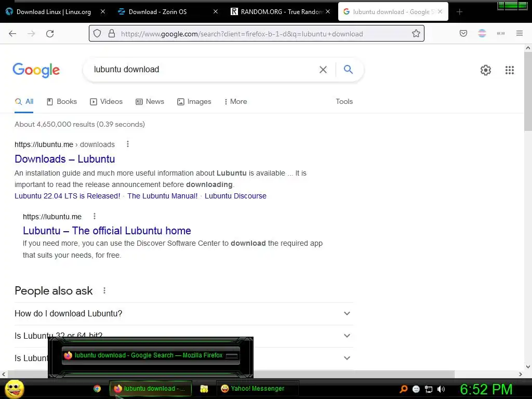Open the Tools search options
The height and width of the screenshot is (399, 532).
pos(344,101)
